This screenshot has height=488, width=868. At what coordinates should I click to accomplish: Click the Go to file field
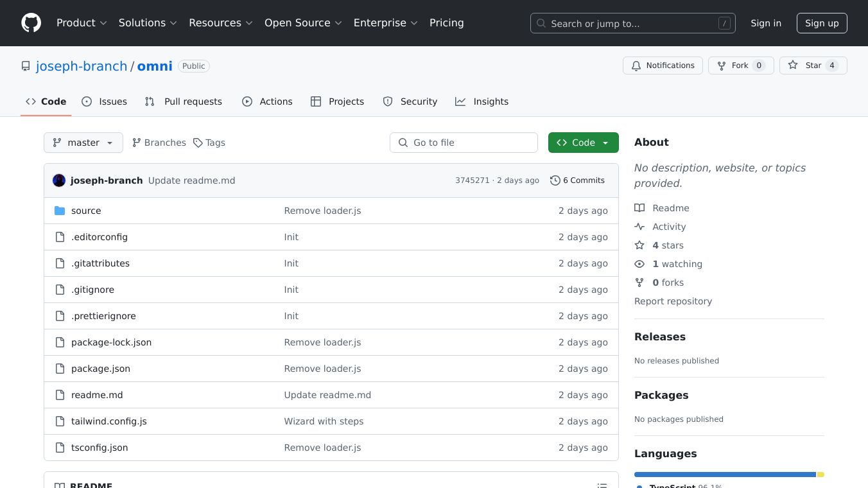[464, 143]
